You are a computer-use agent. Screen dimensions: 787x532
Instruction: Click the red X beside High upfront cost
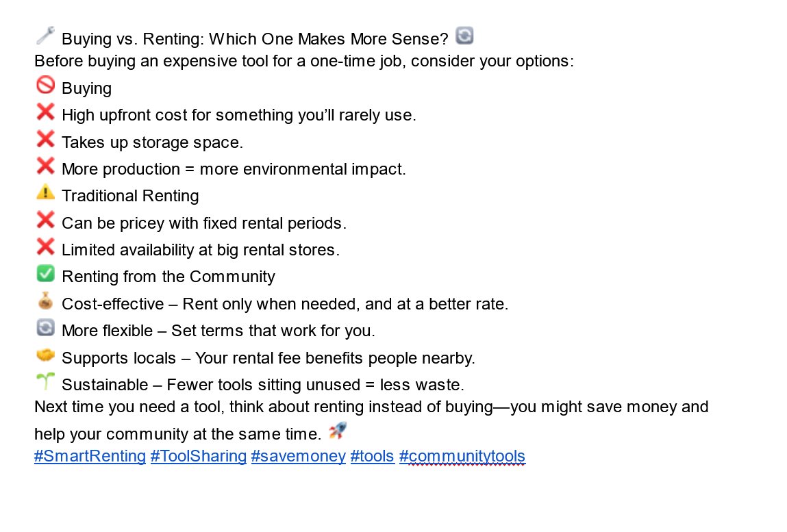click(x=45, y=112)
